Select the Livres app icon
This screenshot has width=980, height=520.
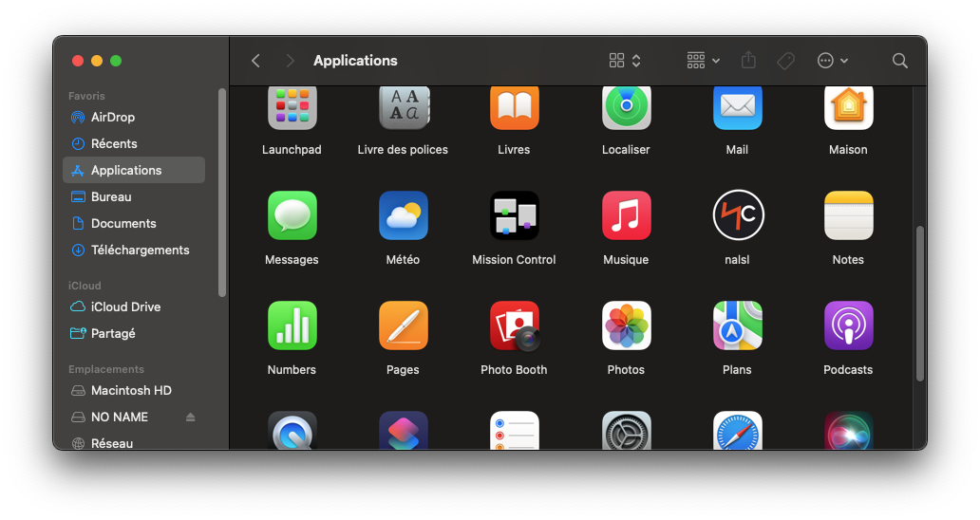(515, 108)
